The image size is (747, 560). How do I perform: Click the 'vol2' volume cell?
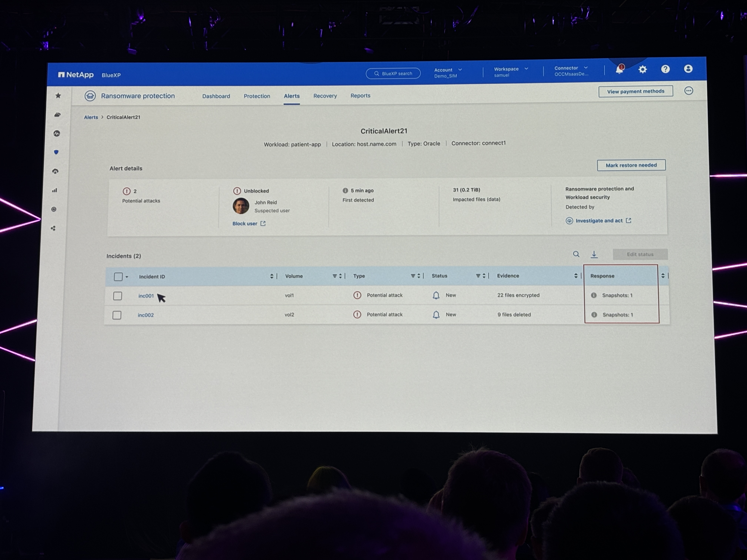[289, 315]
